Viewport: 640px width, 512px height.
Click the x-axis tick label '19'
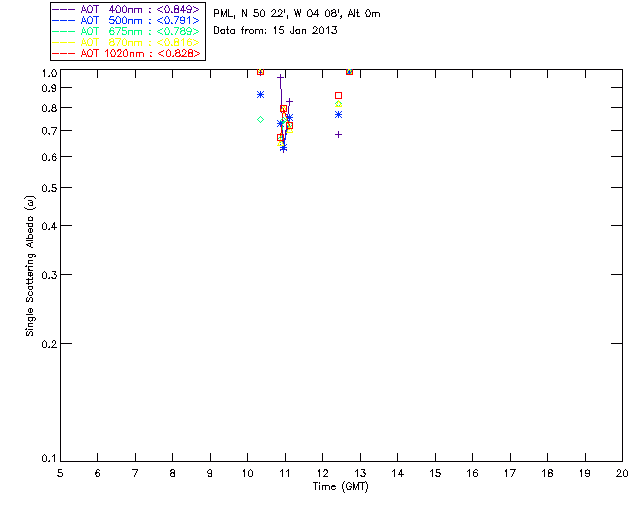585,474
